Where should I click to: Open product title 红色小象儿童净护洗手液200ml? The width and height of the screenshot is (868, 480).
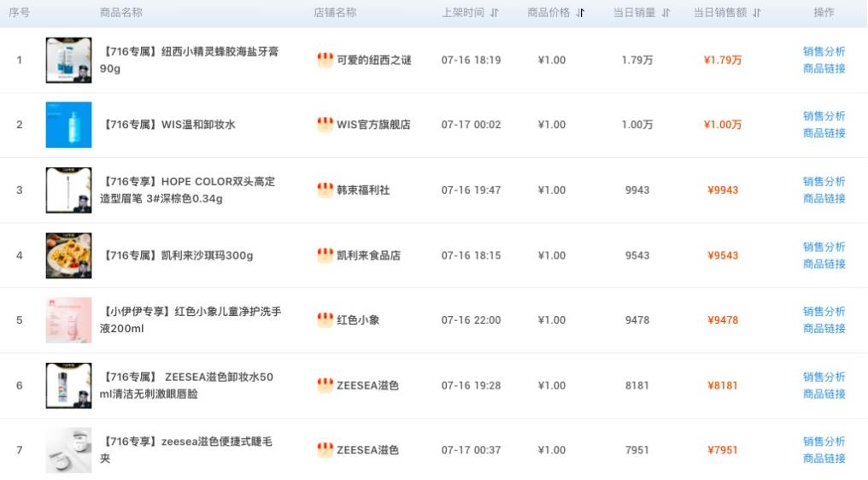click(x=191, y=319)
